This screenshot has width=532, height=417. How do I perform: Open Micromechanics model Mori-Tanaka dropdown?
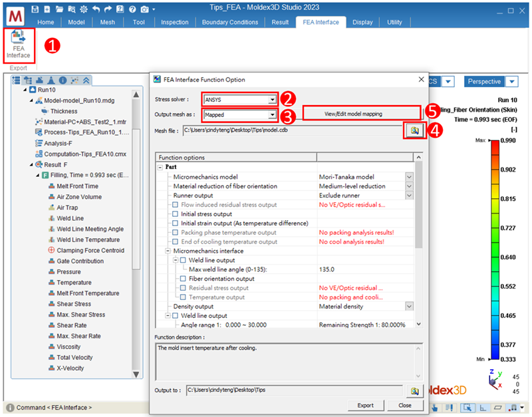[x=409, y=177]
